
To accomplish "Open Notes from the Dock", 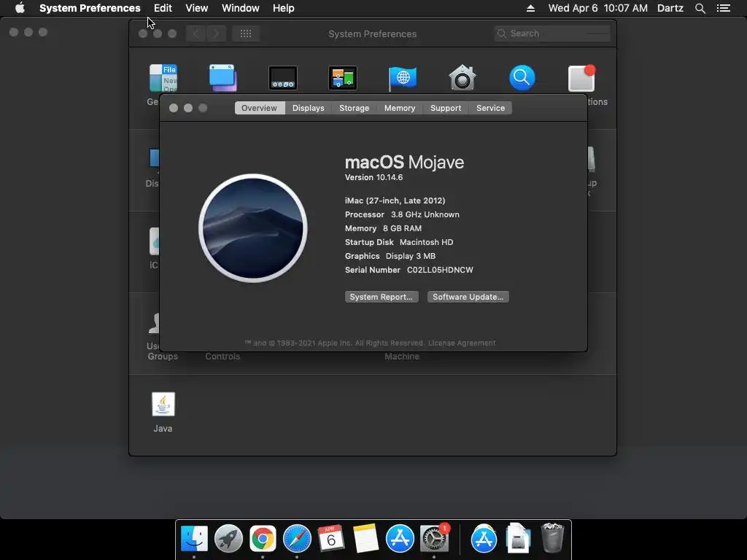I will click(x=365, y=539).
